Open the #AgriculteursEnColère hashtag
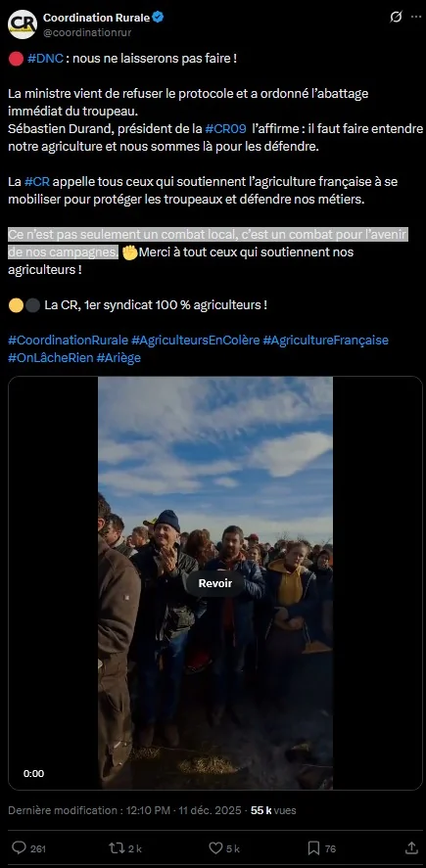The height and width of the screenshot is (868, 426). click(195, 340)
